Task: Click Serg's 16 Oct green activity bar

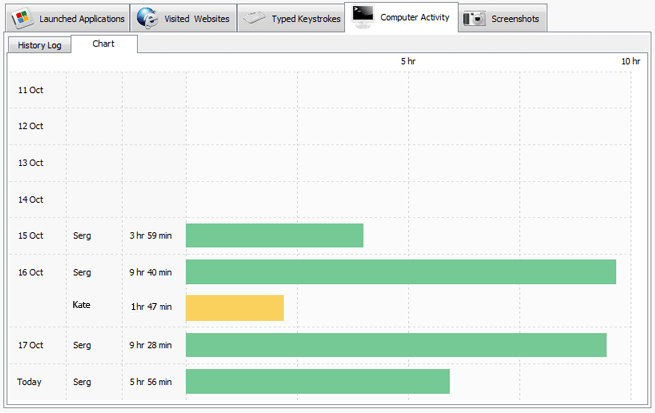Action: pos(401,272)
